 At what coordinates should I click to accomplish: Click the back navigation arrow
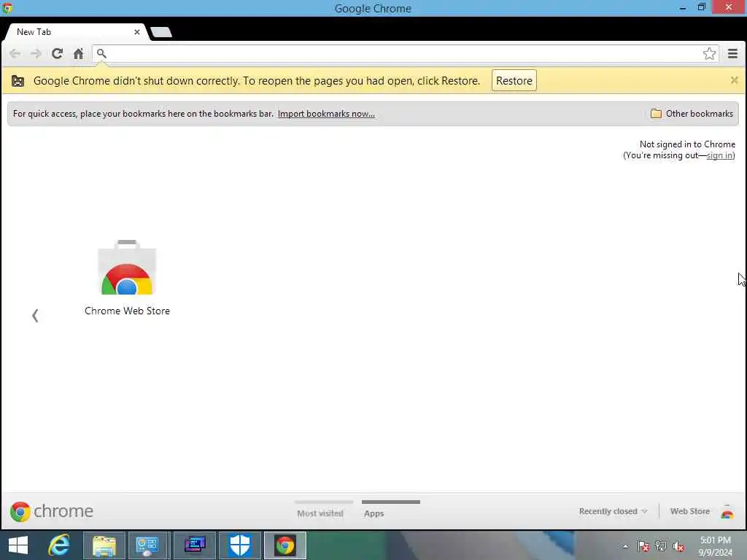coord(15,53)
